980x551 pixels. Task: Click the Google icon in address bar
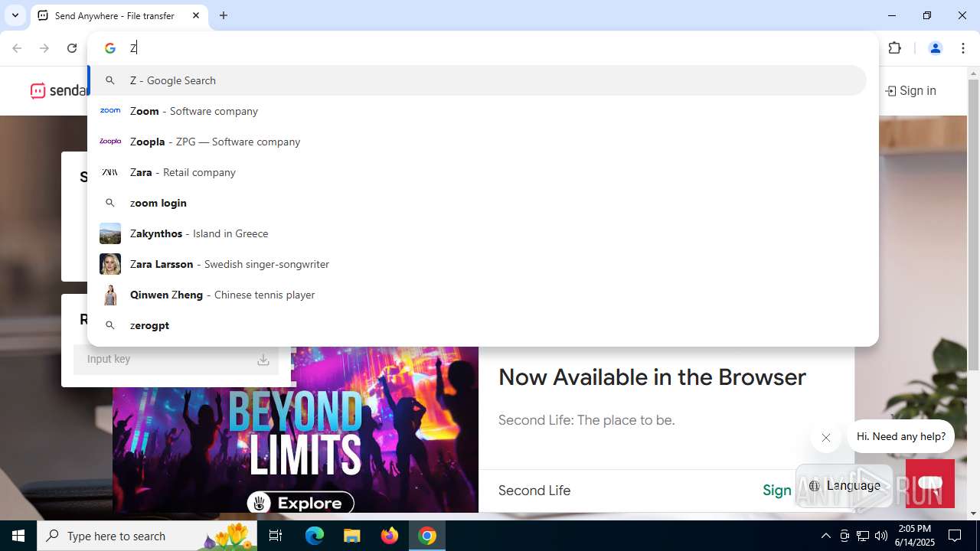(110, 48)
